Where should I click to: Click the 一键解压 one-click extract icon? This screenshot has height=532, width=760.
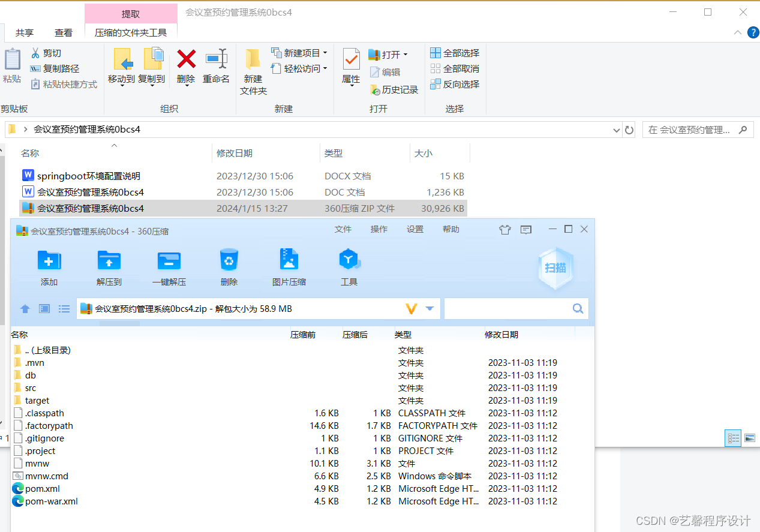pyautogui.click(x=169, y=266)
